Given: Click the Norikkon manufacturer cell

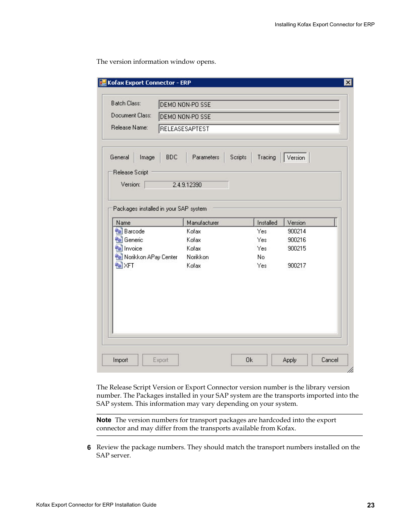Looking at the screenshot, I should [x=198, y=257].
